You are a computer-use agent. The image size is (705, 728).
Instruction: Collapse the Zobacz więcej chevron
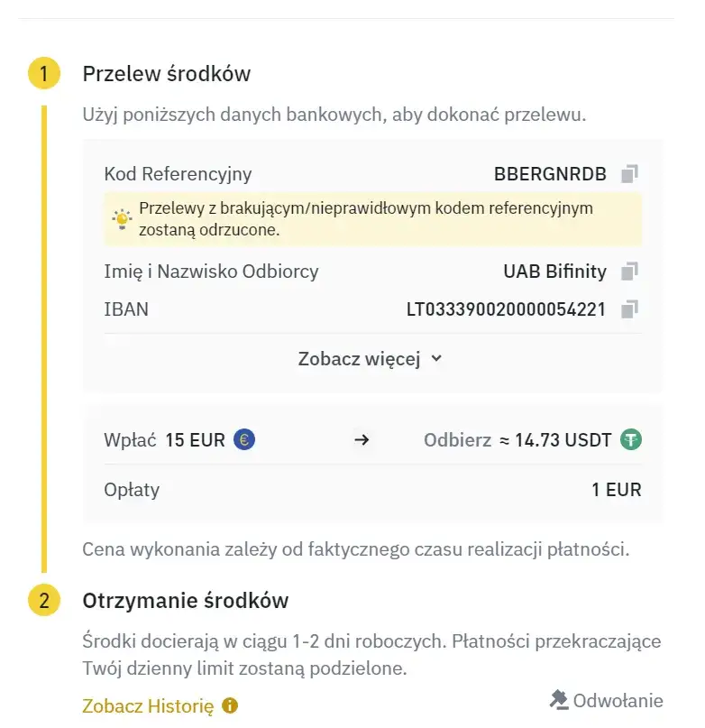[x=435, y=358]
